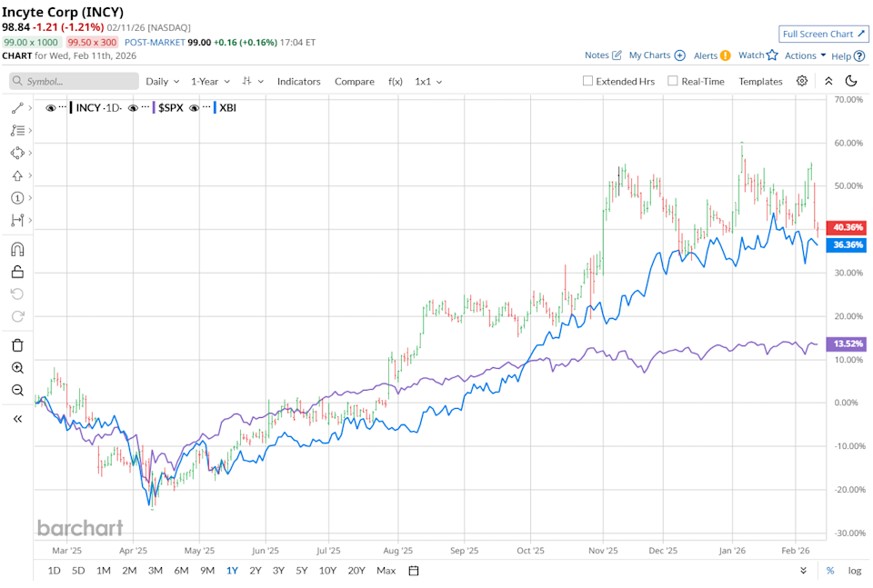Open the Indicators menu
The width and height of the screenshot is (873, 588).
[298, 81]
